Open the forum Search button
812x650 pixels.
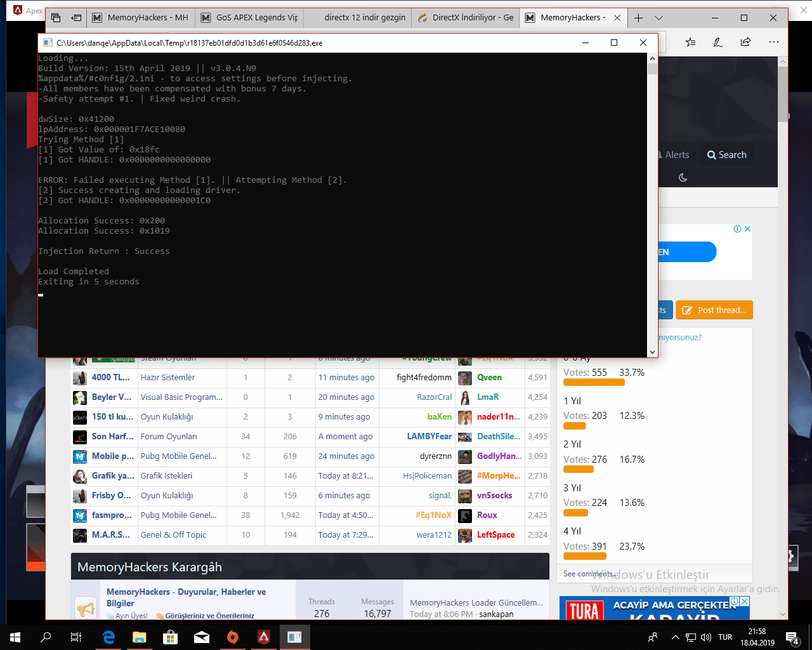pos(727,155)
